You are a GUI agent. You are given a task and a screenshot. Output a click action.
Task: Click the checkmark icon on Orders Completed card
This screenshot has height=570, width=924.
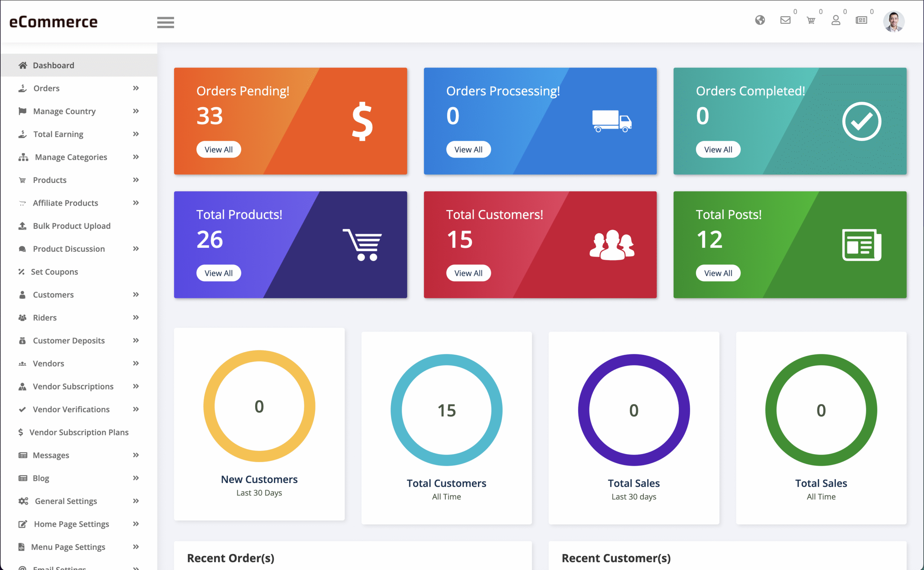tap(862, 121)
